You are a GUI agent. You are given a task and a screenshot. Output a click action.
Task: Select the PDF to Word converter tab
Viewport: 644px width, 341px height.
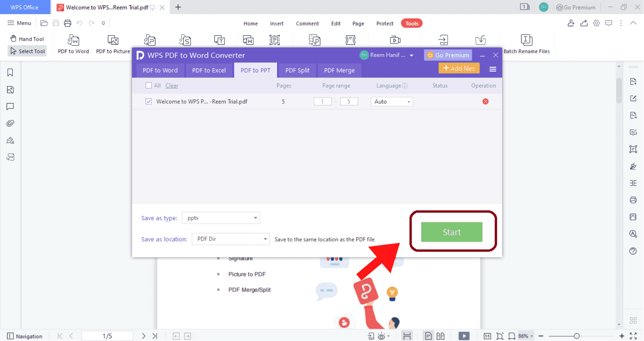click(x=160, y=70)
